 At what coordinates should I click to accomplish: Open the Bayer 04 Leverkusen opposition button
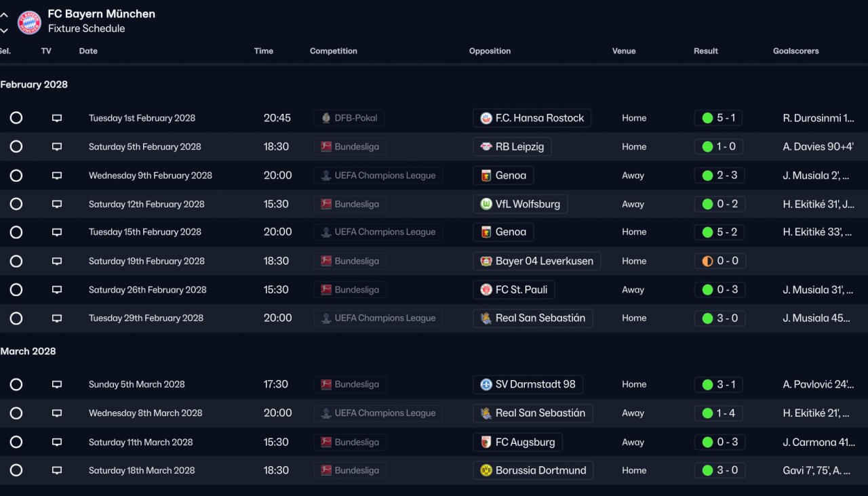coord(536,261)
